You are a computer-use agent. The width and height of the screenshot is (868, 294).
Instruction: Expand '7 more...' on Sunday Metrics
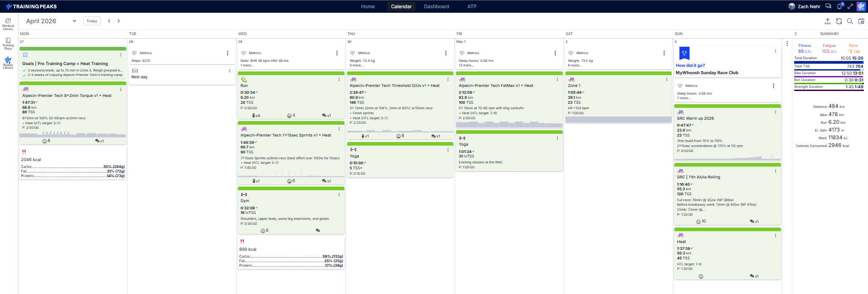click(x=684, y=98)
